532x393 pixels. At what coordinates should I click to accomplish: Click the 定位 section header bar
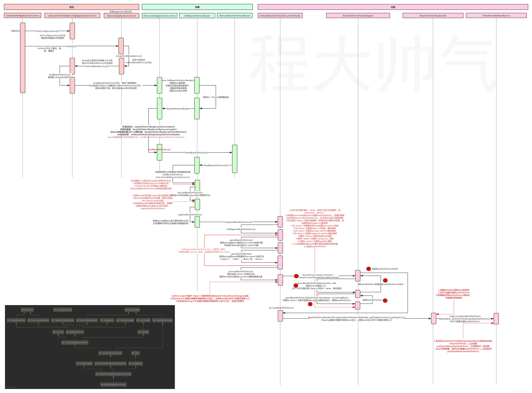click(x=72, y=7)
